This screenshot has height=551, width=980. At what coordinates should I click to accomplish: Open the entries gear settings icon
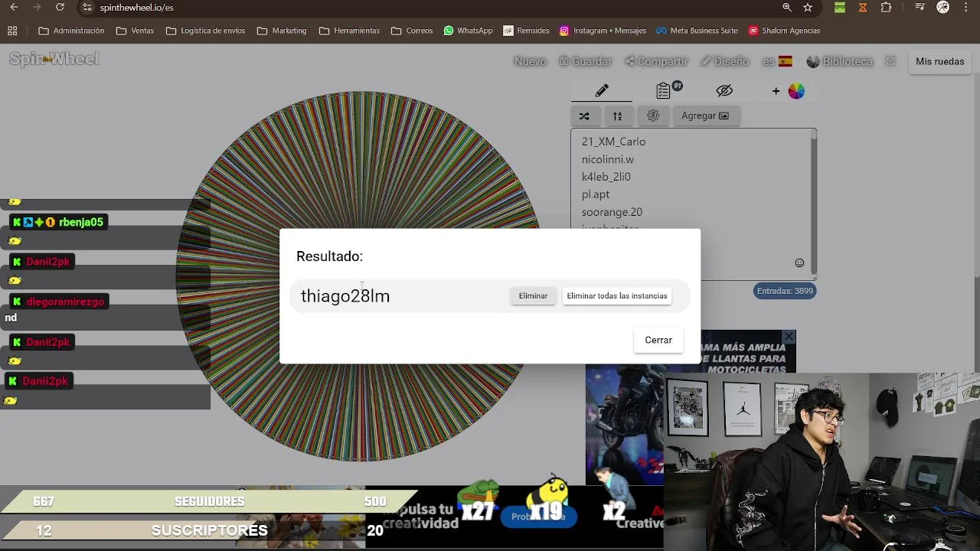653,116
